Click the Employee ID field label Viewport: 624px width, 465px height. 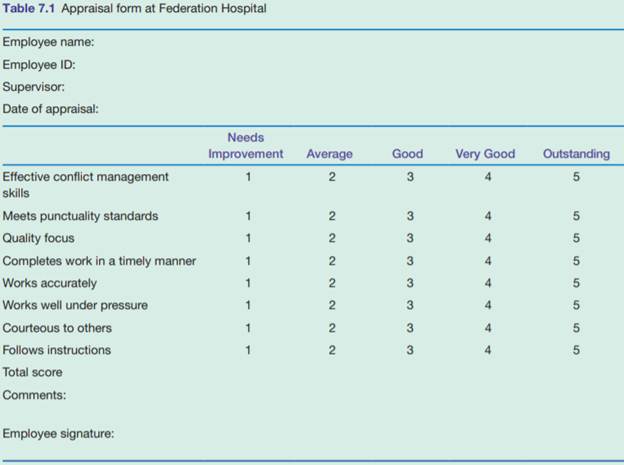[39, 65]
